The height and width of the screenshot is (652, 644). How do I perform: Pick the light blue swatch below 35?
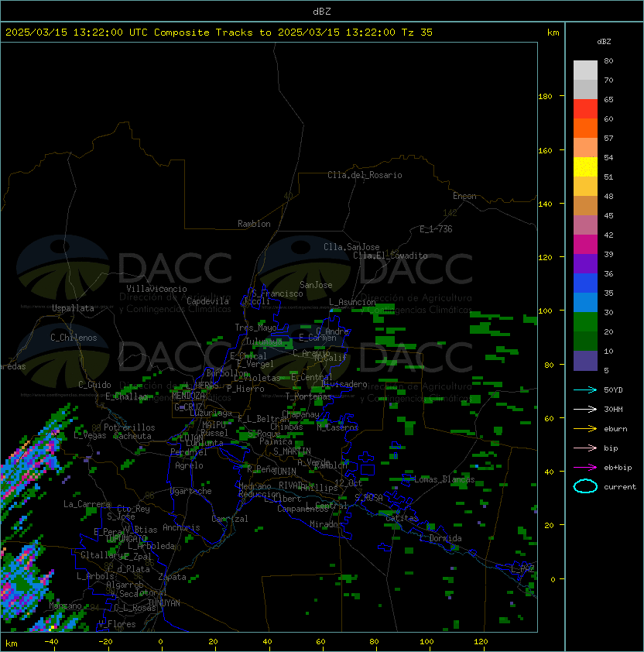[x=585, y=302]
